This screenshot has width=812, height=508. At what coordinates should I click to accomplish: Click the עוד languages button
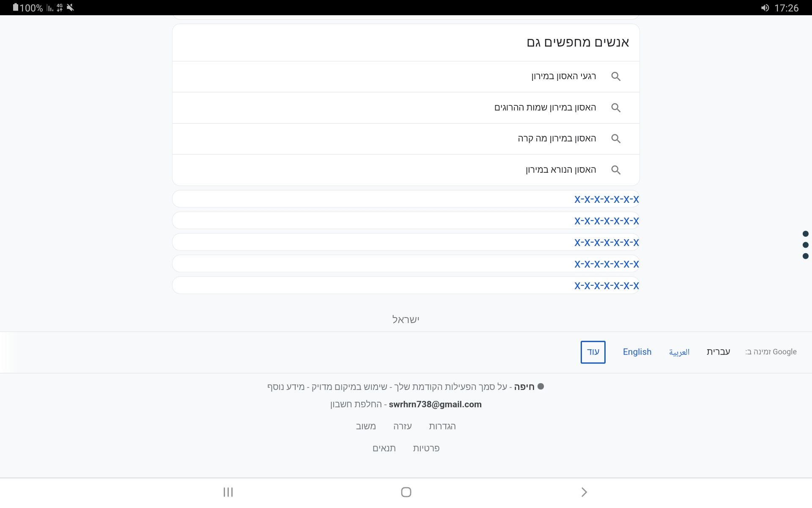coord(593,352)
